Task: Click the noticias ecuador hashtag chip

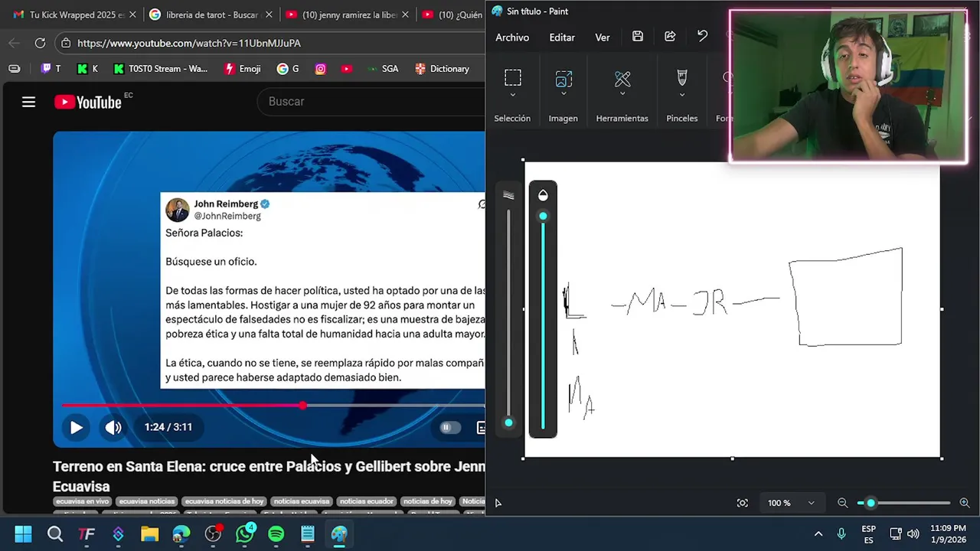Action: pos(367,501)
